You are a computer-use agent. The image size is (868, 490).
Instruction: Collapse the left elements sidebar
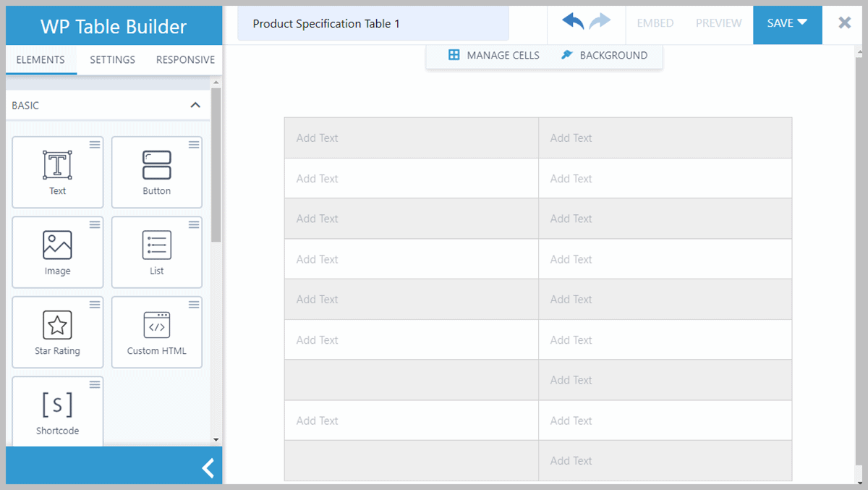click(x=208, y=466)
